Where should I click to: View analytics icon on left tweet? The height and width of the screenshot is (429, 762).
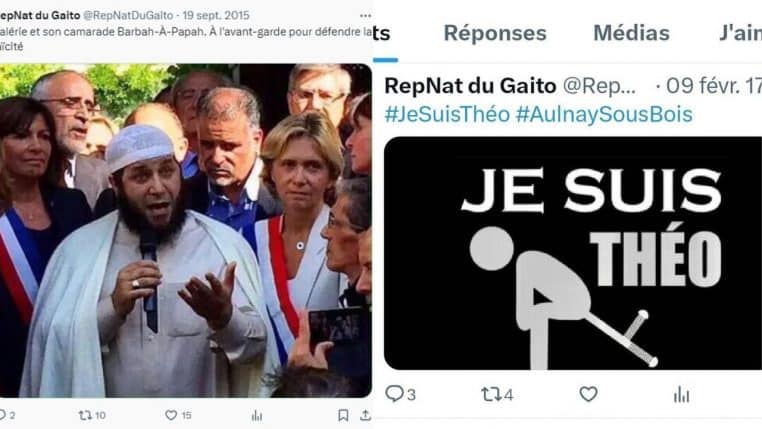[x=257, y=415]
